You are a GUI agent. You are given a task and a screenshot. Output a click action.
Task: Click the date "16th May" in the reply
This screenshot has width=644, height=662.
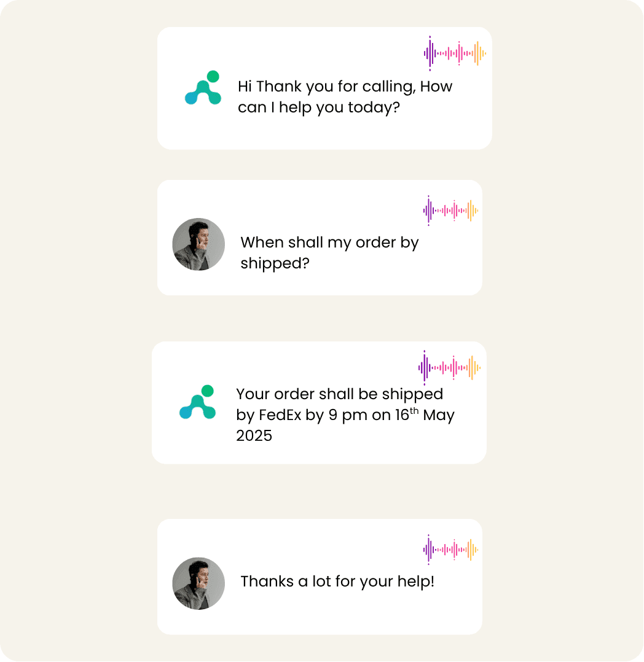(425, 415)
